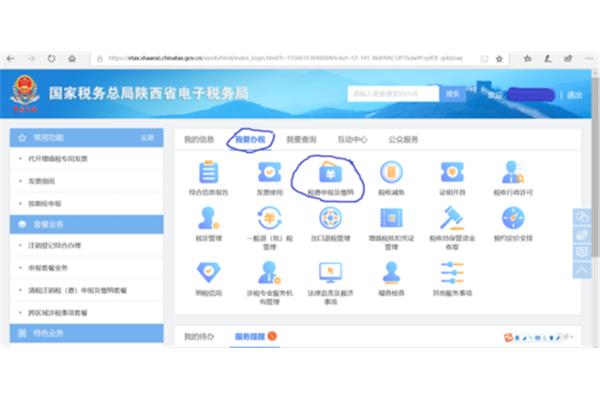The width and height of the screenshot is (600, 400).
Task: Switch to 我要办税 tab
Action: [250, 139]
